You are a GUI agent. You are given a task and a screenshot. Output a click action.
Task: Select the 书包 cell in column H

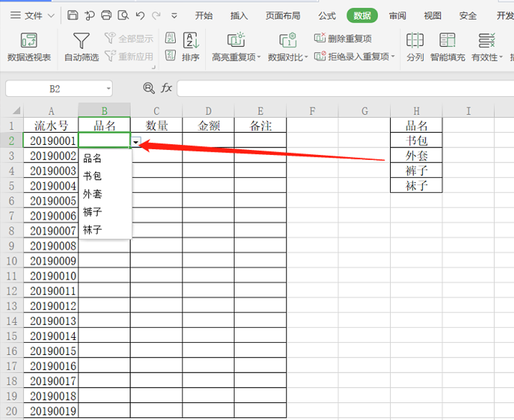[416, 140]
